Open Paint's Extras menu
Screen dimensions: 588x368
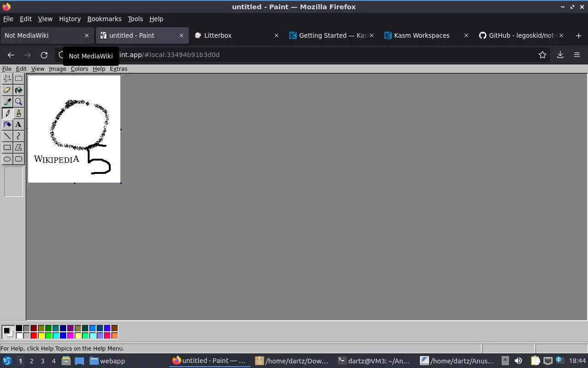pos(119,69)
